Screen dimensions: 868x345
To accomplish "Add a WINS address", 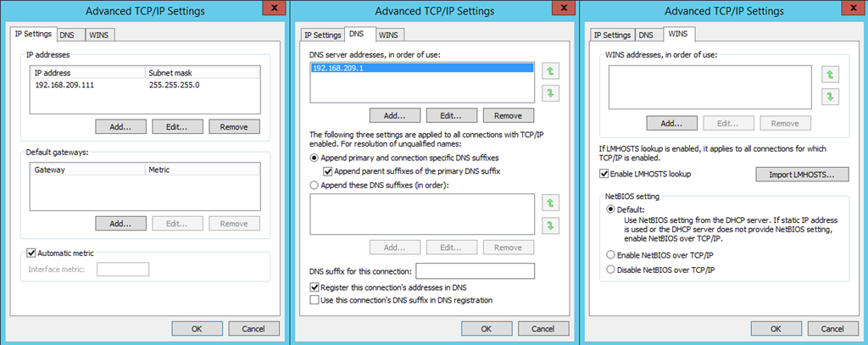I will coord(672,123).
